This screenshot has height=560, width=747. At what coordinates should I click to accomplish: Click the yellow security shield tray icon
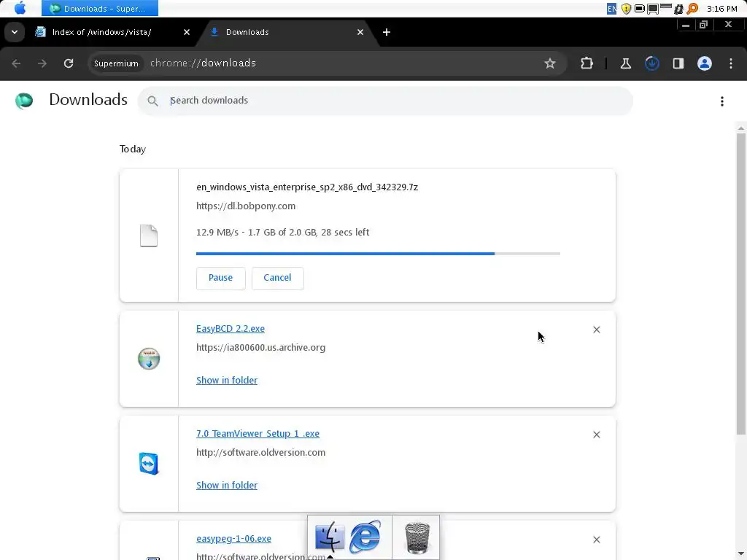[x=627, y=8]
